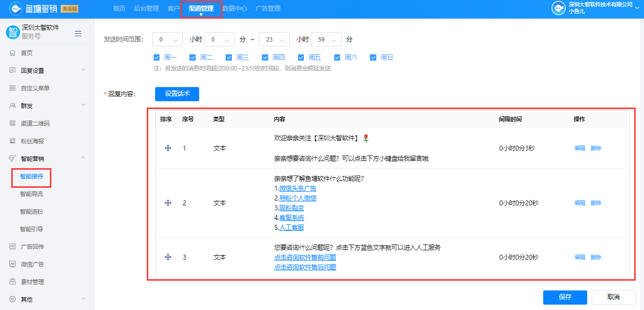Toggle the 周三 checkbox
This screenshot has height=310, width=644.
tap(229, 57)
